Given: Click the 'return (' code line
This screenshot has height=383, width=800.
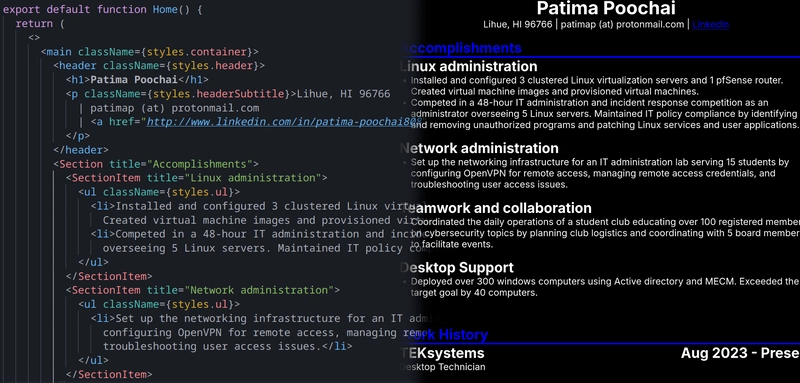Looking at the screenshot, I should pos(40,24).
